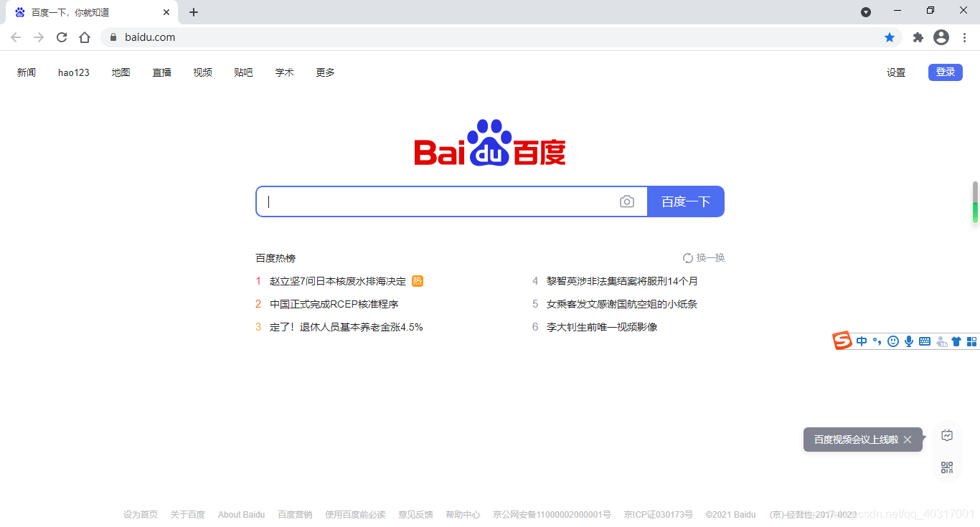Screen dimensions: 980x527
Task: Click the 帮助中心 footer link
Action: pyautogui.click(x=463, y=515)
